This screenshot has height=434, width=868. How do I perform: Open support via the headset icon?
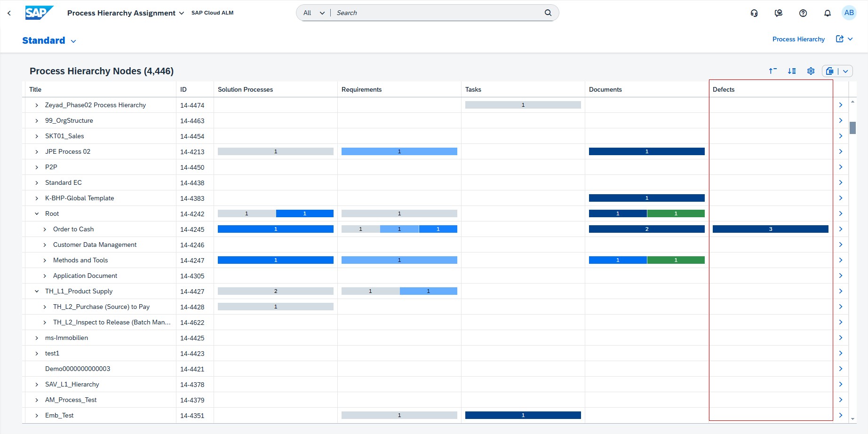754,13
